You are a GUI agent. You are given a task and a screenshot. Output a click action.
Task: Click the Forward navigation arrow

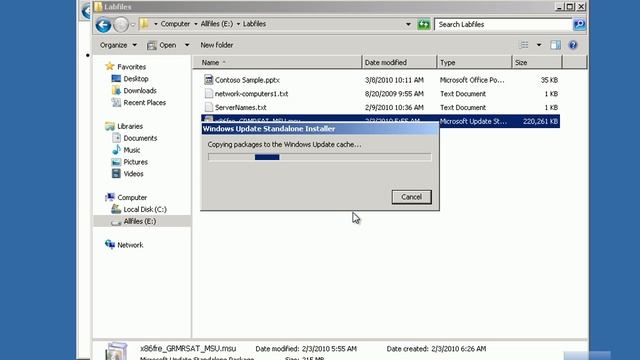121,25
